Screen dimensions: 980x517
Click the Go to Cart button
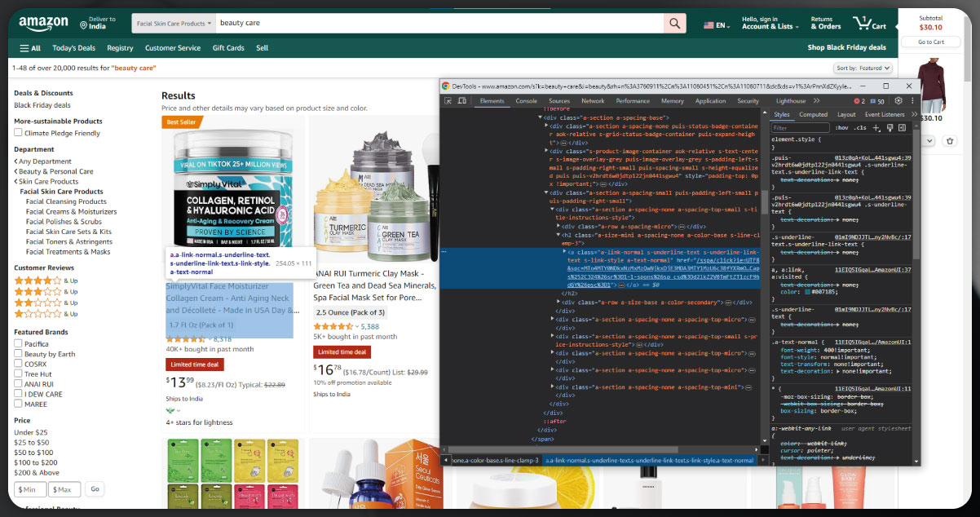[x=931, y=42]
